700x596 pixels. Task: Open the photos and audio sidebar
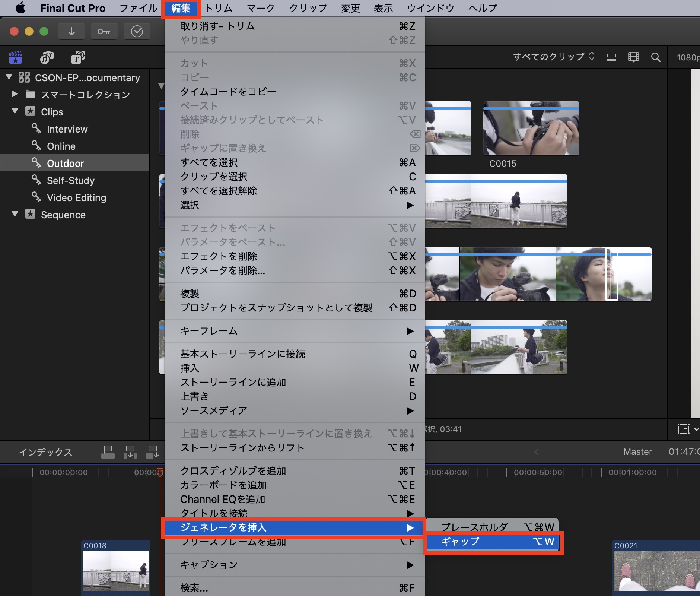47,57
